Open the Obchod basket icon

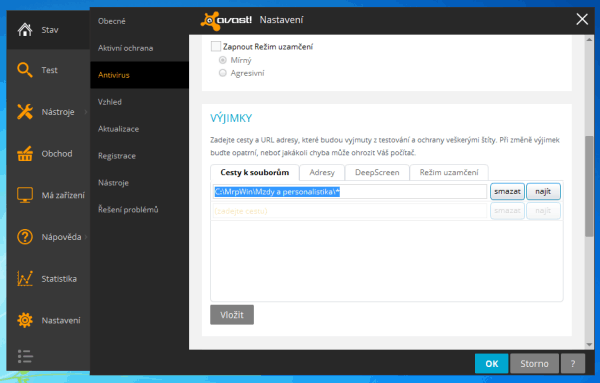25,153
